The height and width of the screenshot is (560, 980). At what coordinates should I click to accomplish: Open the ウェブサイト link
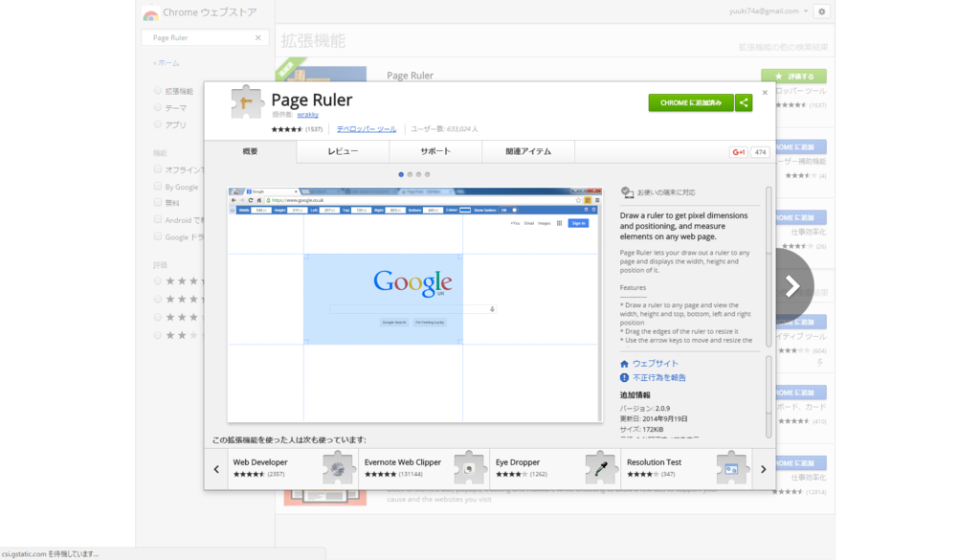click(x=655, y=364)
